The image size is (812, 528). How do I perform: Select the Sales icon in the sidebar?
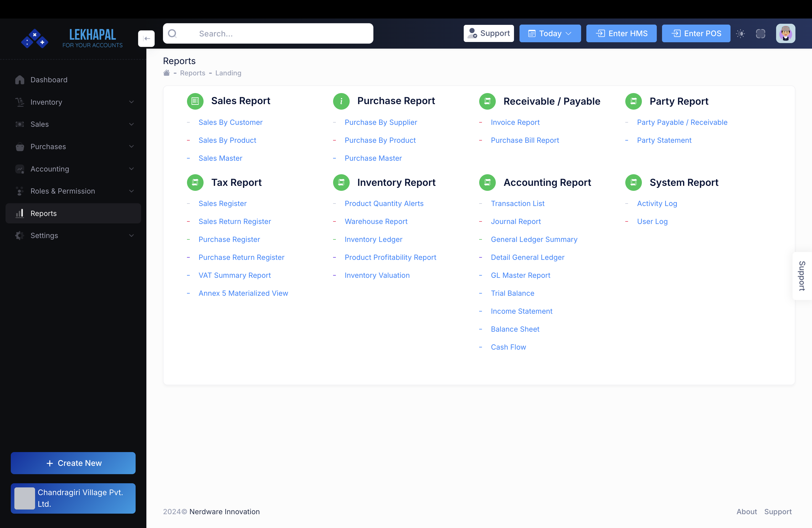click(19, 124)
